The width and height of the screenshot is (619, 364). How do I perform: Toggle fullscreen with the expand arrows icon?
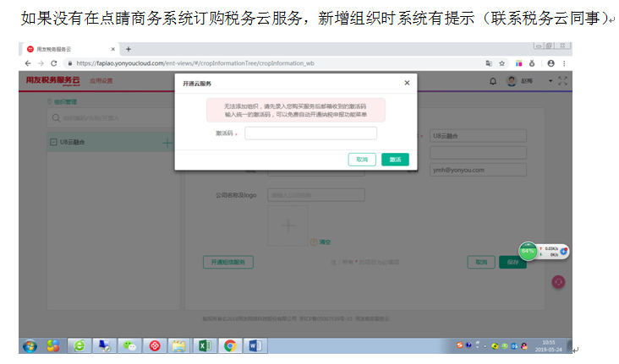click(x=562, y=81)
